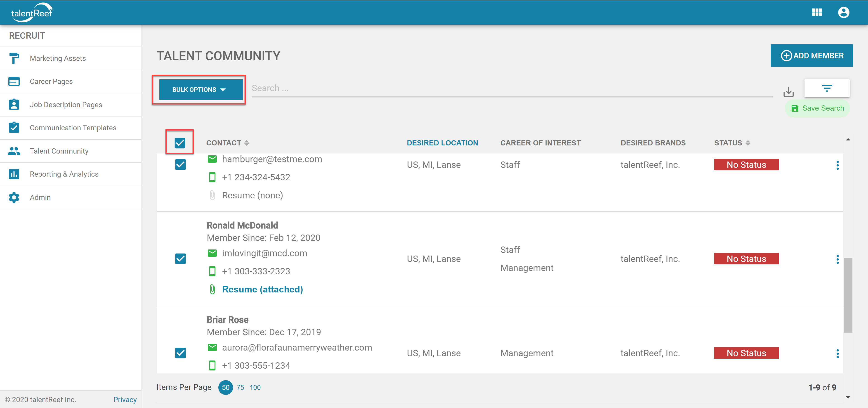Click the green paperclip beside Resume (attached)
Image resolution: width=868 pixels, height=408 pixels.
tap(212, 289)
